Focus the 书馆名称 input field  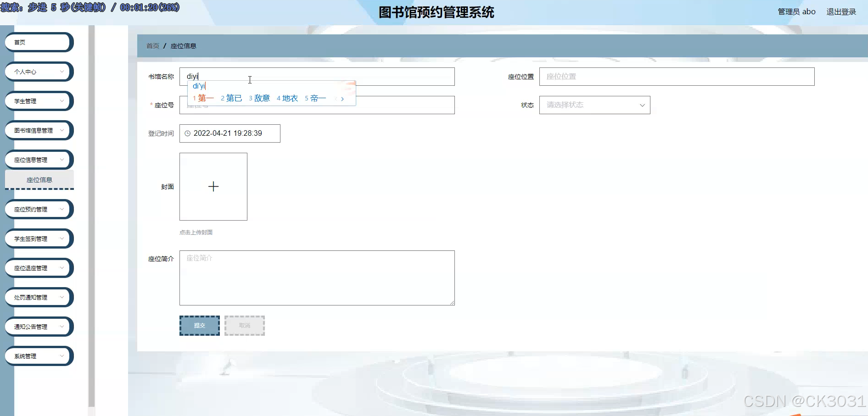click(x=317, y=77)
